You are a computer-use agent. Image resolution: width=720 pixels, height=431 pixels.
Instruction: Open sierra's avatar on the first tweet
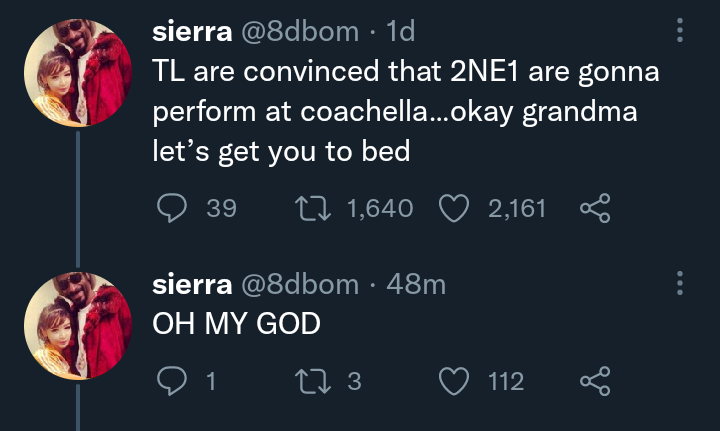[x=78, y=75]
